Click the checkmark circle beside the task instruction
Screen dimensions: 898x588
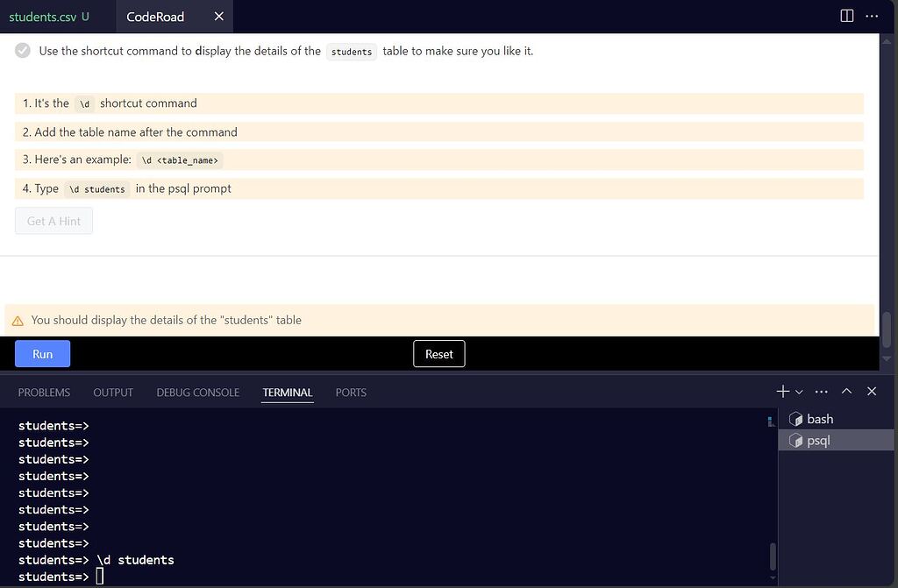pyautogui.click(x=23, y=50)
